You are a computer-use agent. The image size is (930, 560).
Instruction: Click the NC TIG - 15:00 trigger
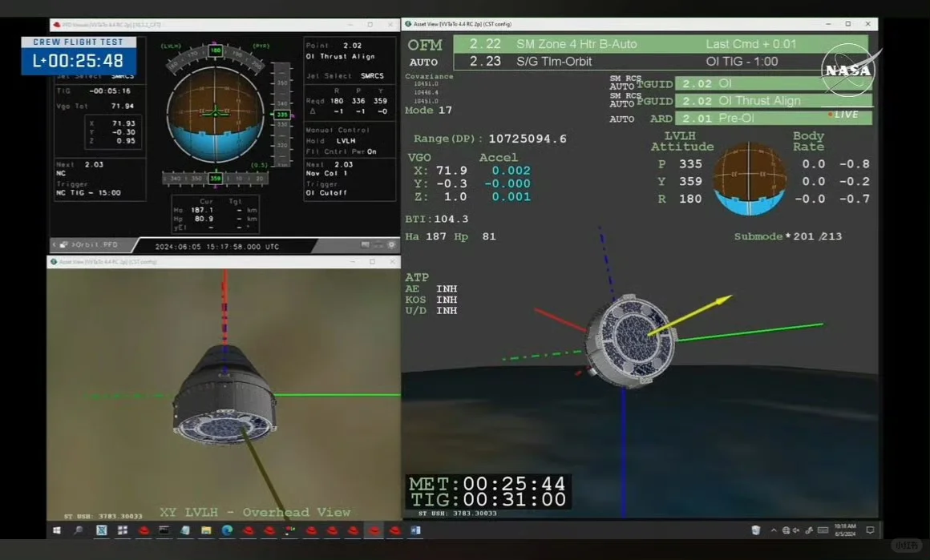(x=88, y=192)
